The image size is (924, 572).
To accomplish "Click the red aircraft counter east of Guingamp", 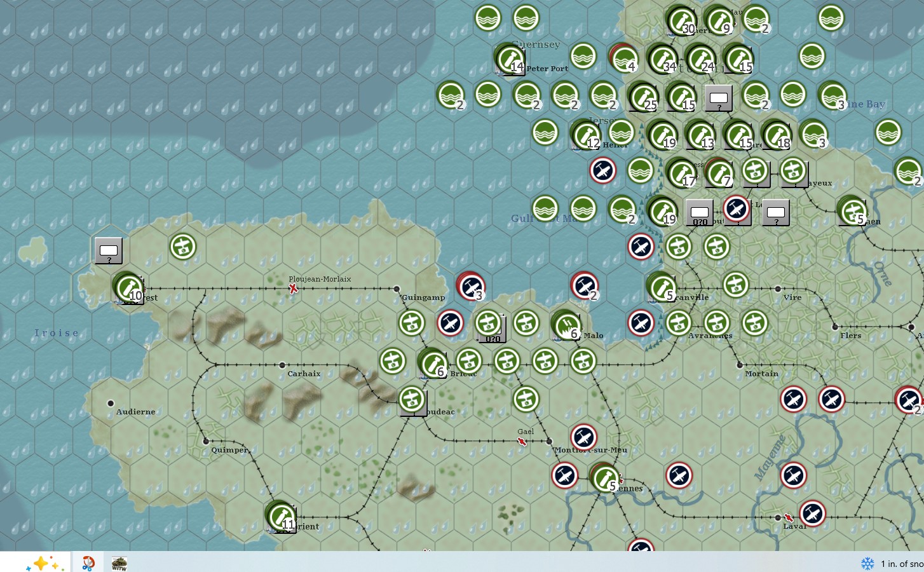I will click(x=470, y=286).
